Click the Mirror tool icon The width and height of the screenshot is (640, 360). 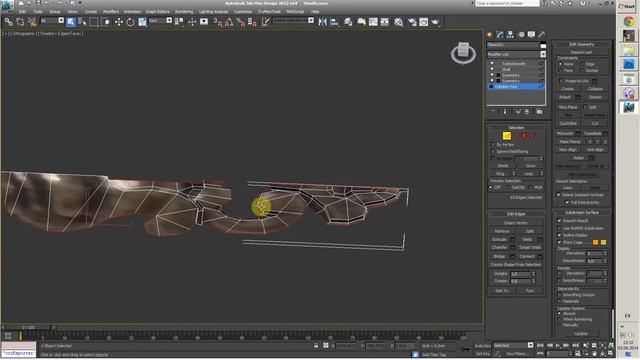tap(322, 22)
